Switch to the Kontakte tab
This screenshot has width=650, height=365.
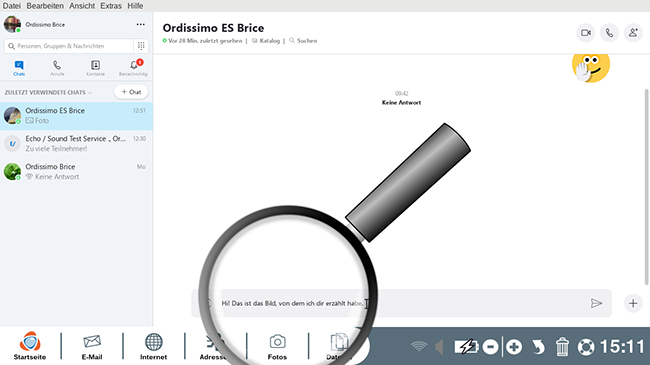tap(95, 68)
